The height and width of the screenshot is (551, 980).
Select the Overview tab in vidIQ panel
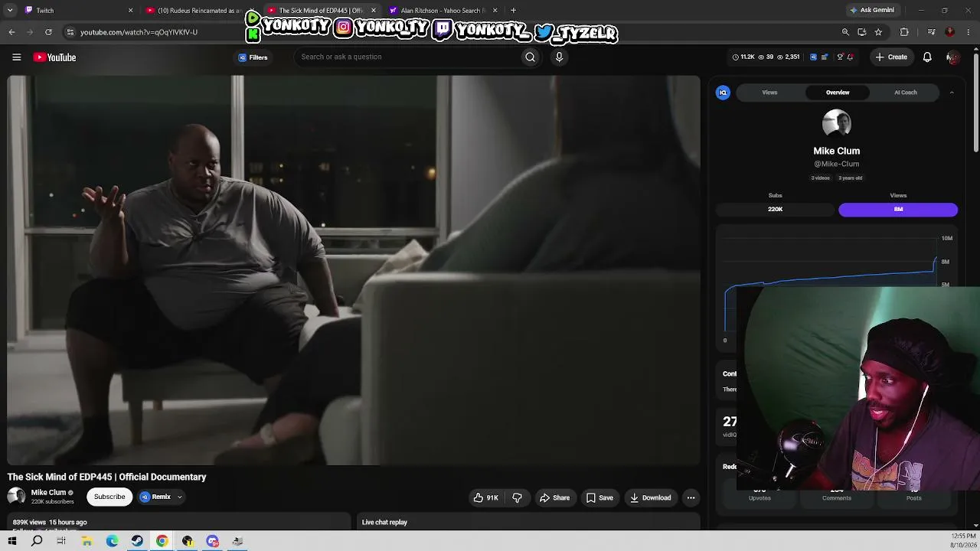pos(838,93)
